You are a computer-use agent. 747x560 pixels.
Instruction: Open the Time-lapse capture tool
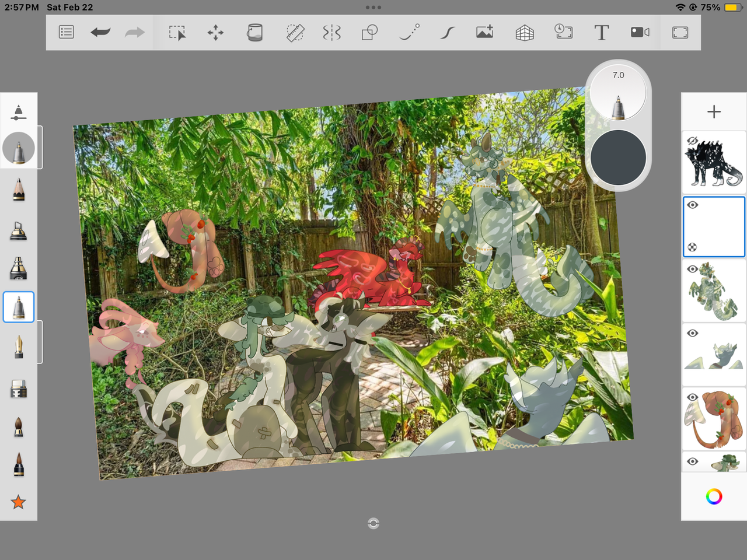click(563, 32)
